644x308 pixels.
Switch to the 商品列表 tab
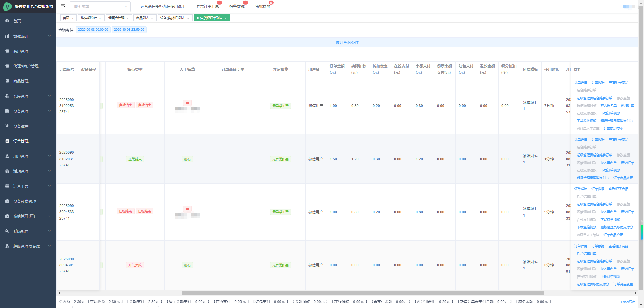143,18
